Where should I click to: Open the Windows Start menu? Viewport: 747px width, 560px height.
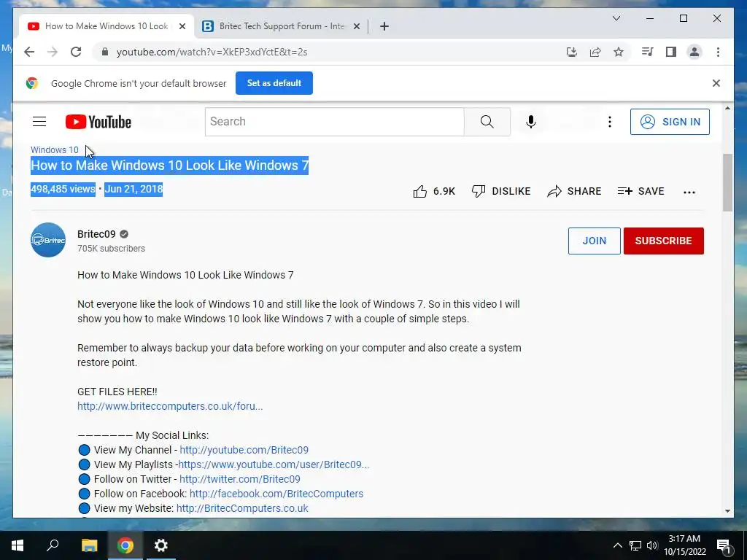(18, 545)
